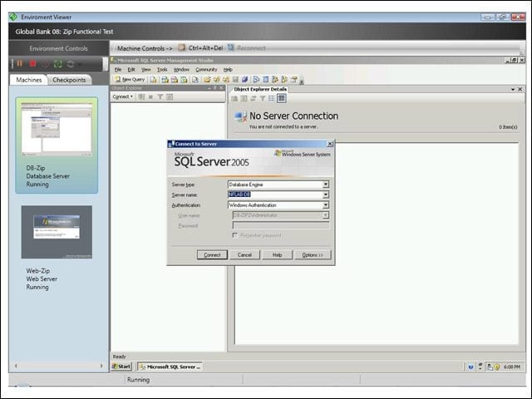Click the yellow security shield tray icon
532x399 pixels.
pyautogui.click(x=497, y=367)
